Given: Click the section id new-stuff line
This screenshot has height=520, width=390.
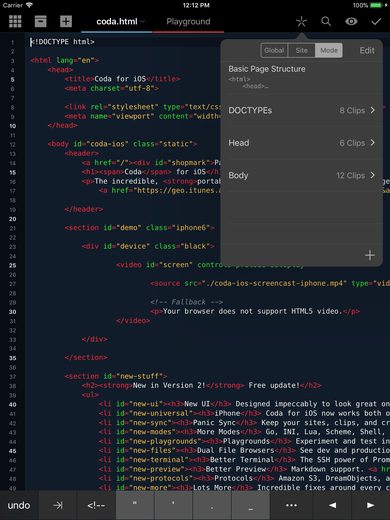Looking at the screenshot, I should 116,376.
